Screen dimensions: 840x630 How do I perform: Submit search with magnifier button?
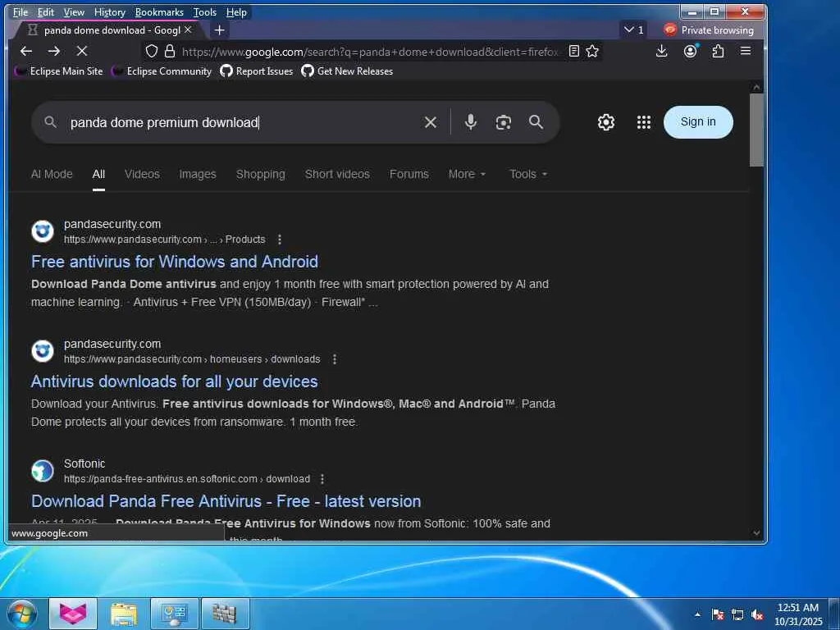[x=536, y=122]
